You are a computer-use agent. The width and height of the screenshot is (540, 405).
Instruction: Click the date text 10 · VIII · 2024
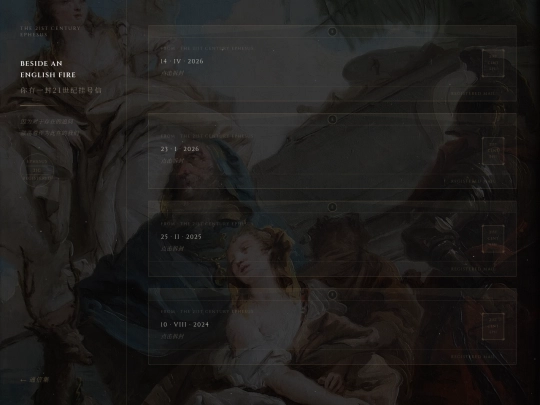(x=184, y=325)
